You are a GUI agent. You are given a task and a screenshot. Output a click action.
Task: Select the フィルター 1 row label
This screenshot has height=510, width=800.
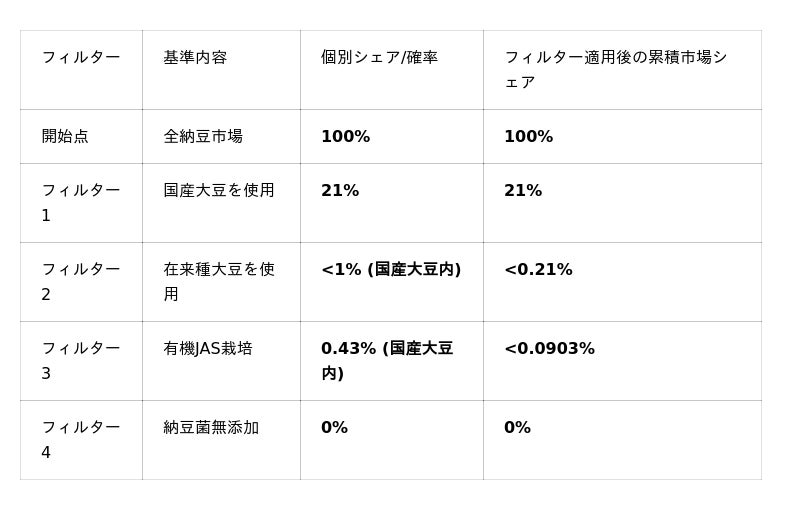[80, 202]
